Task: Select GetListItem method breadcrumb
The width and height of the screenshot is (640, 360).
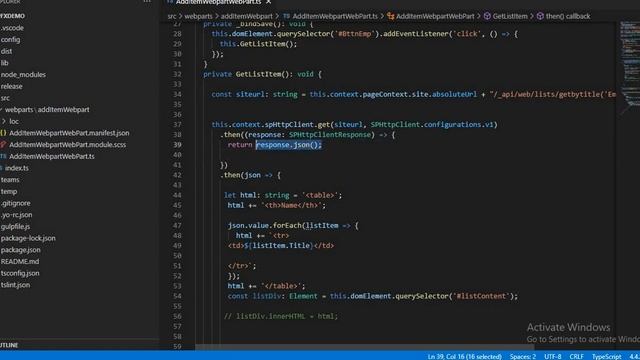Action: pyautogui.click(x=510, y=16)
